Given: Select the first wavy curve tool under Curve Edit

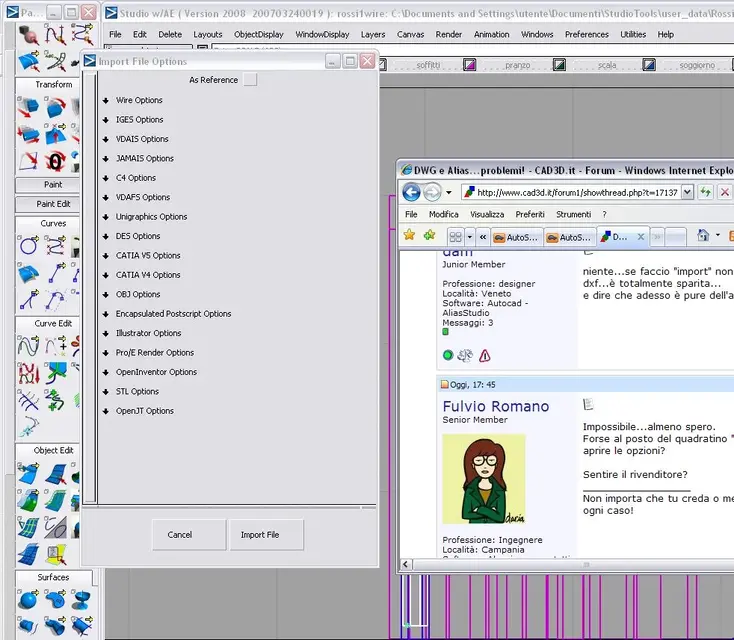Looking at the screenshot, I should (29, 346).
